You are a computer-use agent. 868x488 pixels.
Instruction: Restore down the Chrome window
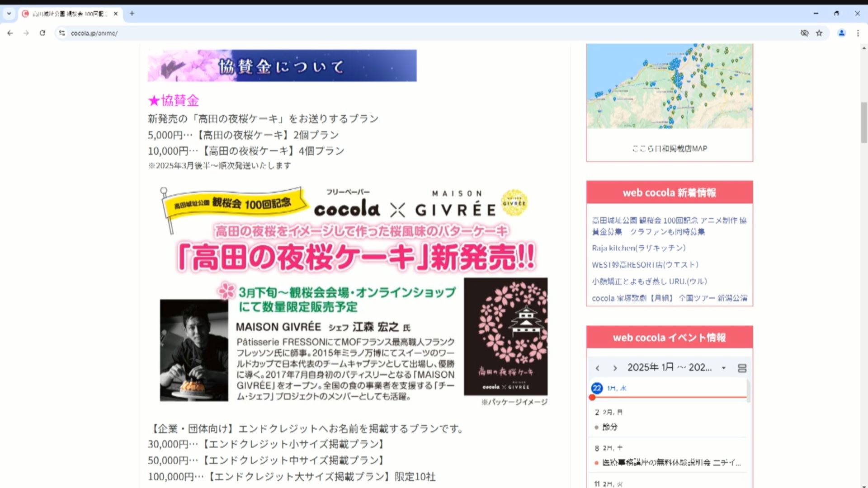[x=836, y=14]
